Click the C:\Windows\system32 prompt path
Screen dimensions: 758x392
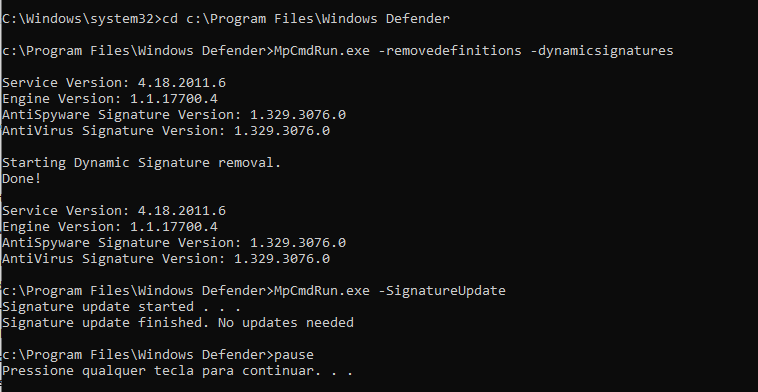(80, 19)
